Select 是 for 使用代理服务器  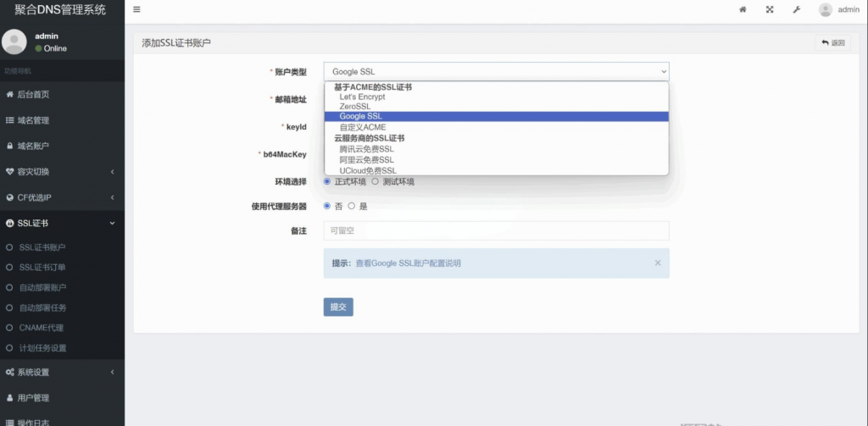(x=352, y=206)
